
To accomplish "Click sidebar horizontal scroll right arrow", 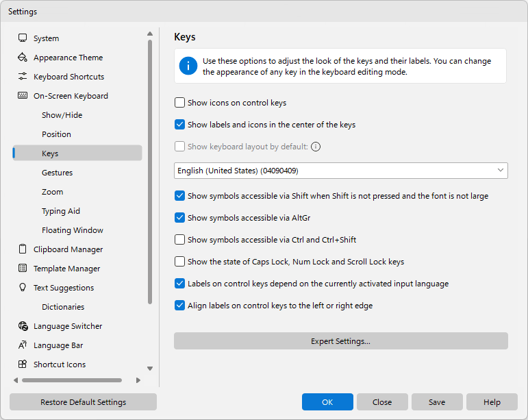I will tap(138, 380).
